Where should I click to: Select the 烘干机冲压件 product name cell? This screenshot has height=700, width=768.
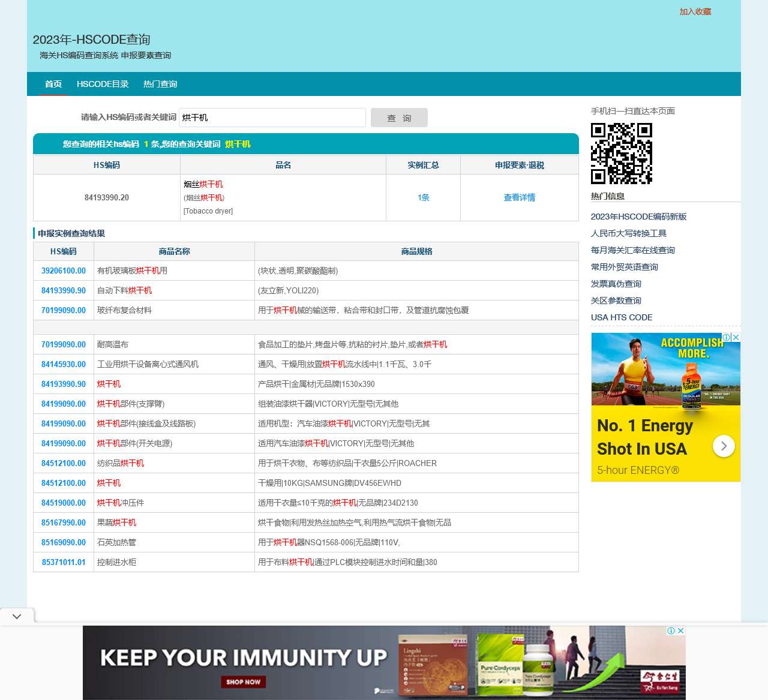pyautogui.click(x=174, y=503)
